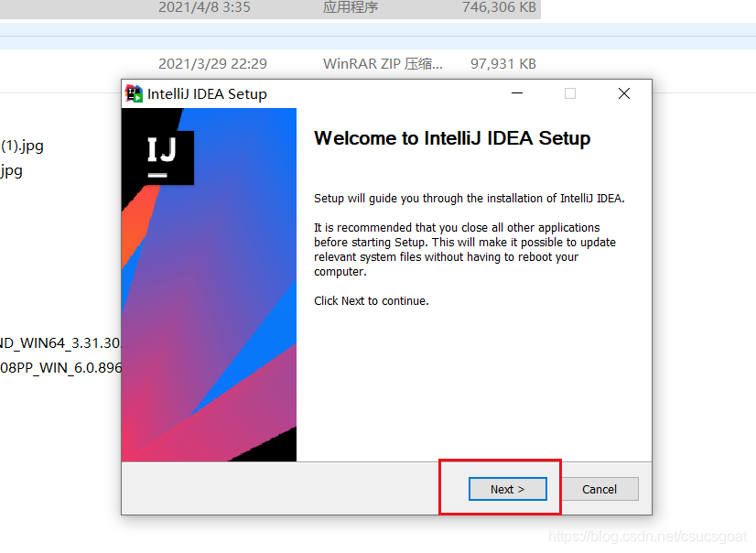Click the IntelliJ IDEA Setup title icon
Viewport: 756px width, 553px height.
point(134,93)
